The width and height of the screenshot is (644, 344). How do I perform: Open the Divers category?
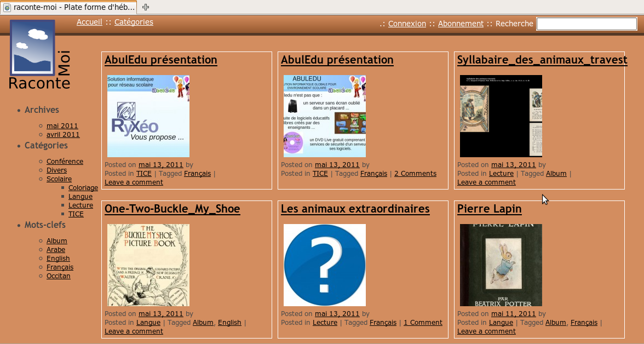(56, 170)
